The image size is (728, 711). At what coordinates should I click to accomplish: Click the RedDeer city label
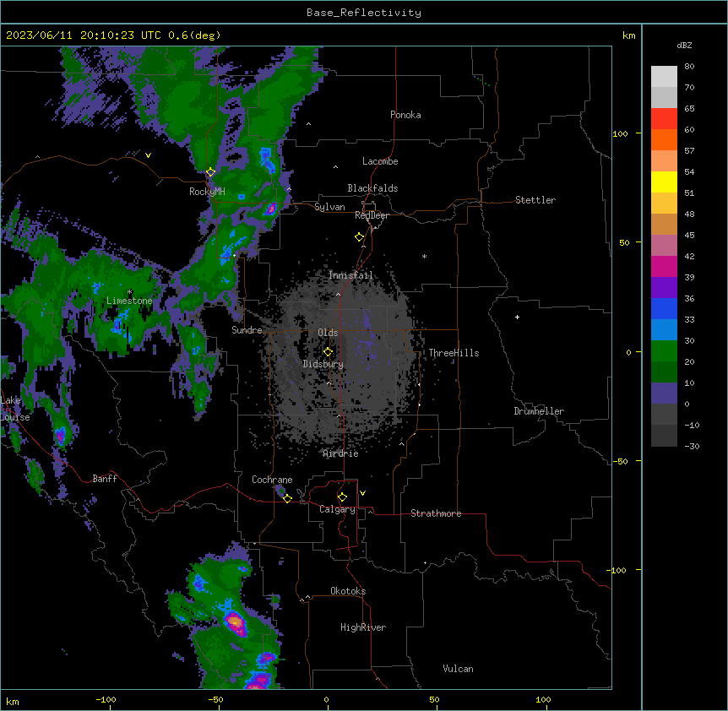point(372,215)
